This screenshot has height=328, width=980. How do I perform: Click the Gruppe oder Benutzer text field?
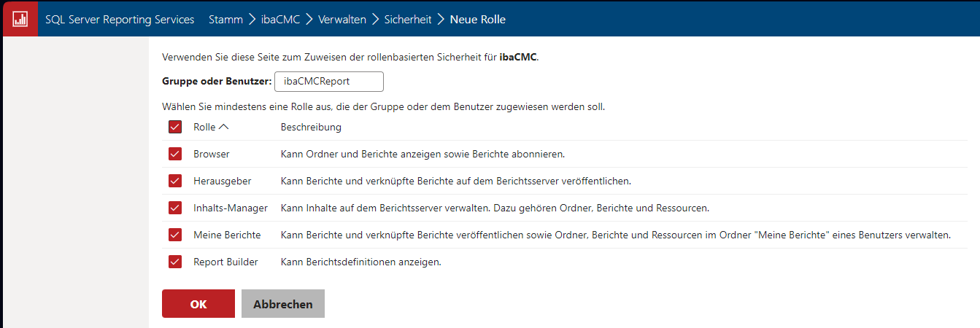click(329, 82)
